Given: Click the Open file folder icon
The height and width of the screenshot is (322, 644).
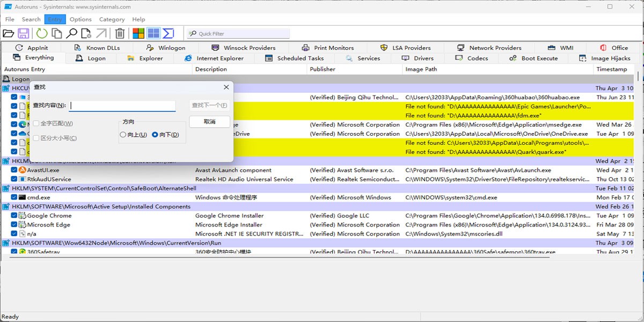Looking at the screenshot, I should tap(8, 33).
